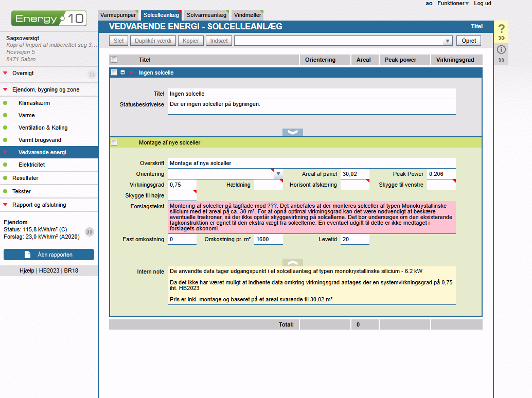The image size is (532, 398).
Task: Open the info panel icon
Action: 502,50
